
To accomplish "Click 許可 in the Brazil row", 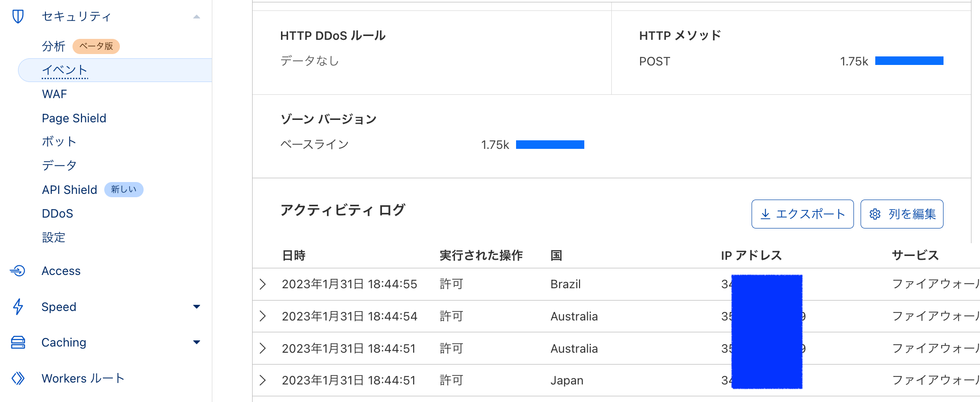I will pos(452,284).
